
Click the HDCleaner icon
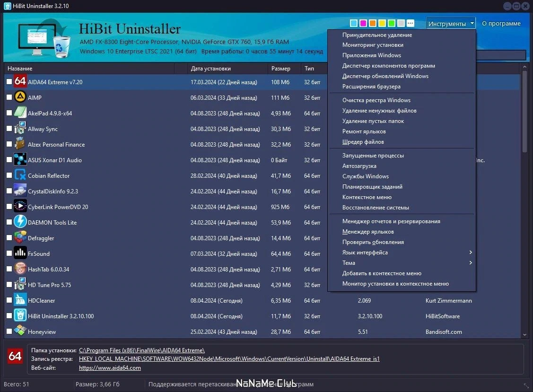click(20, 300)
